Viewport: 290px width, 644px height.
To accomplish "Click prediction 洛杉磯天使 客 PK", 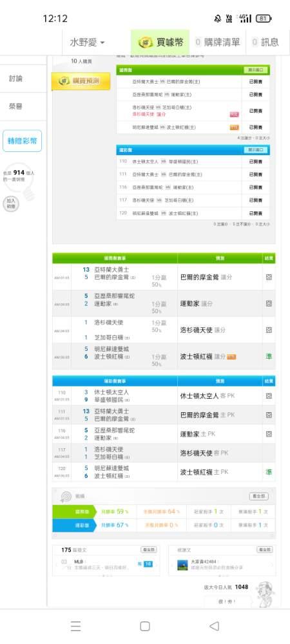I will [204, 453].
